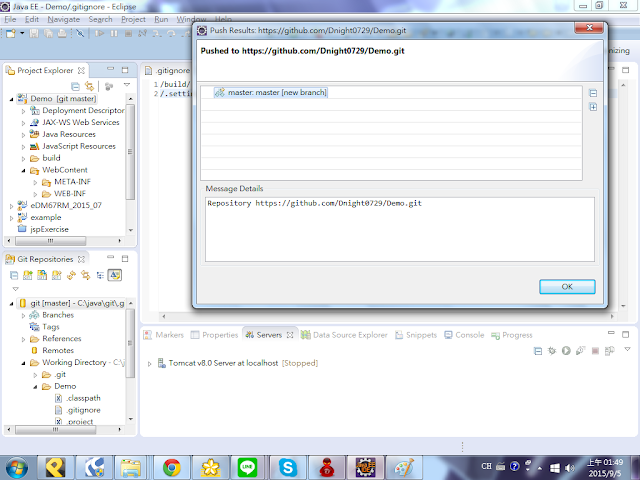Image resolution: width=640 pixels, height=480 pixels.
Task: Open the File menu
Action: [x=10, y=19]
